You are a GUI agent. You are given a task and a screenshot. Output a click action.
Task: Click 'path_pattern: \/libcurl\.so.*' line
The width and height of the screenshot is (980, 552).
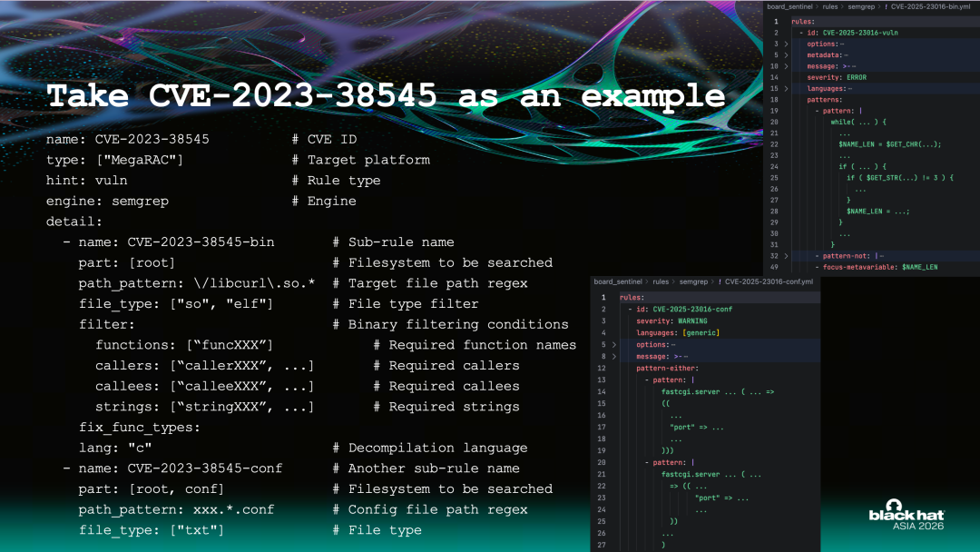coord(197,284)
